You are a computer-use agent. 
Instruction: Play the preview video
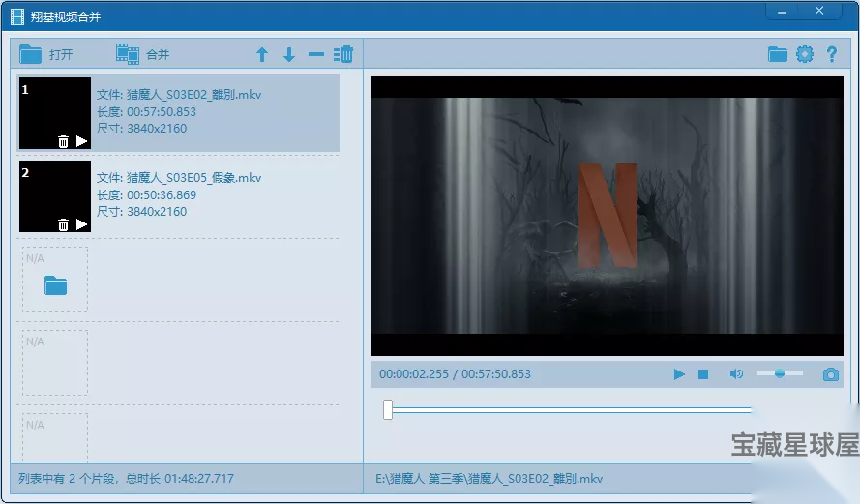679,374
